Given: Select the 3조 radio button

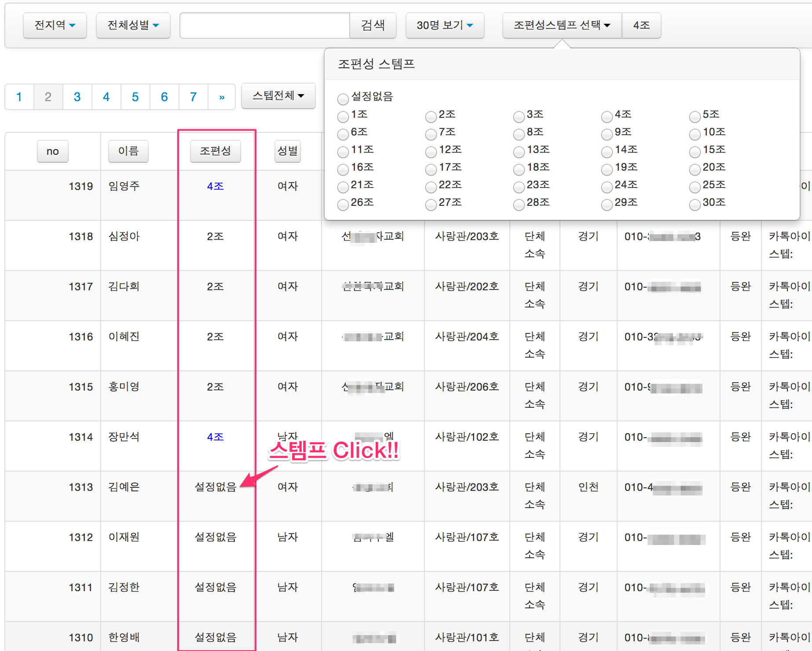Looking at the screenshot, I should (x=519, y=117).
